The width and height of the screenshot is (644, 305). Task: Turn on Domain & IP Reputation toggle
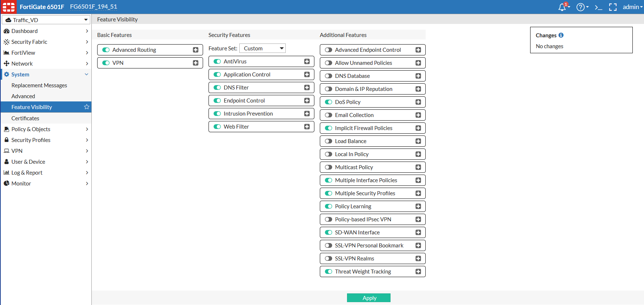point(329,89)
